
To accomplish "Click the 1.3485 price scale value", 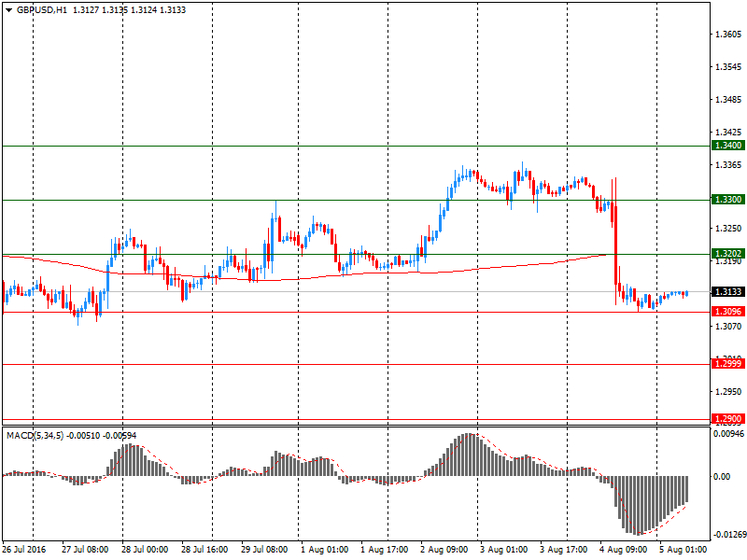I will (728, 100).
